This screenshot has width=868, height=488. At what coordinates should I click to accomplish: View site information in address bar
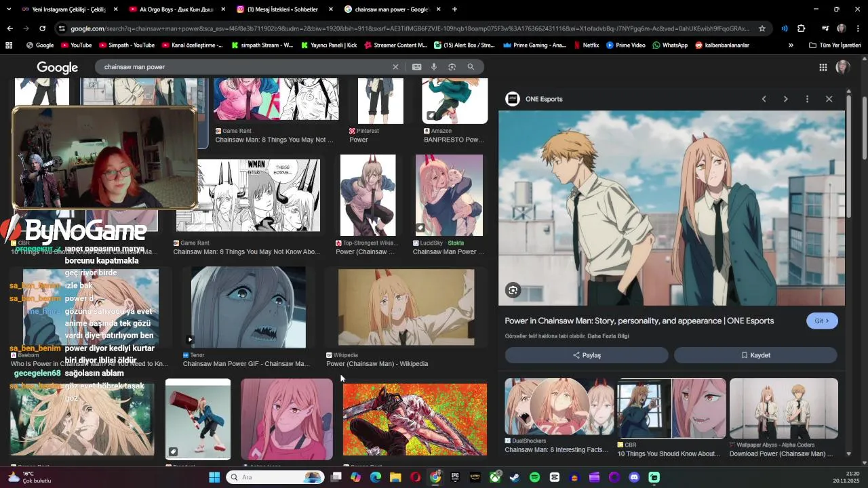62,28
